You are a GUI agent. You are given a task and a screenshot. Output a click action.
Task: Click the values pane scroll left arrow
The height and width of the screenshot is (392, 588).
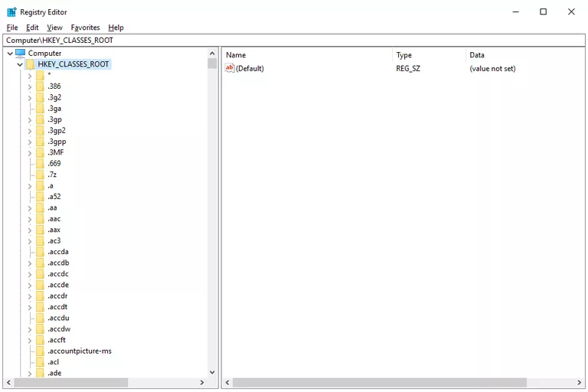coord(227,383)
